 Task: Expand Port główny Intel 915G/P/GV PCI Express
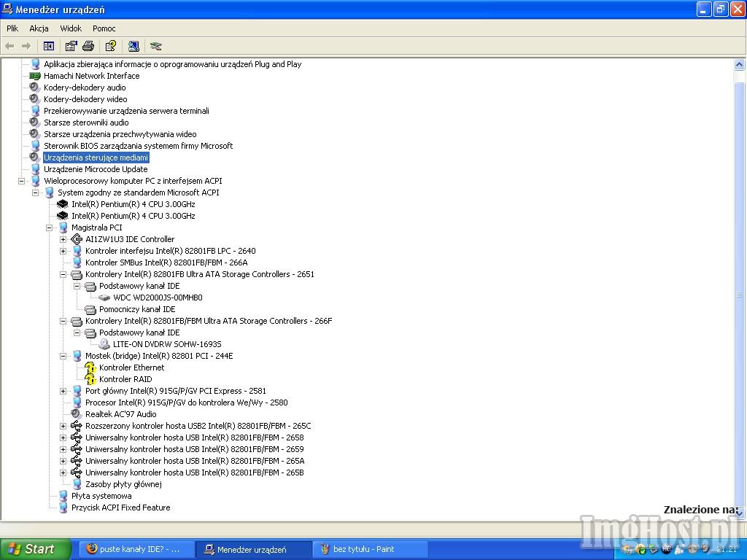[63, 391]
